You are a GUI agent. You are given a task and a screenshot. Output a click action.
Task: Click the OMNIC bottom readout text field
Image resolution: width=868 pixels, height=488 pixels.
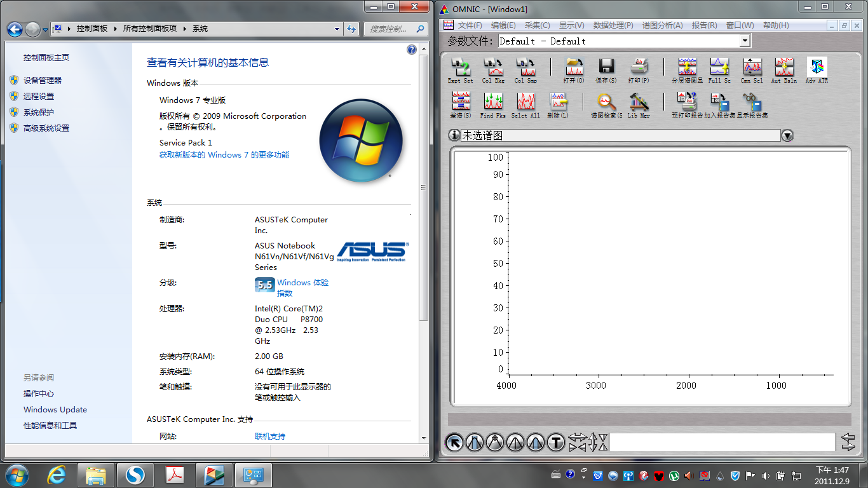(x=722, y=442)
